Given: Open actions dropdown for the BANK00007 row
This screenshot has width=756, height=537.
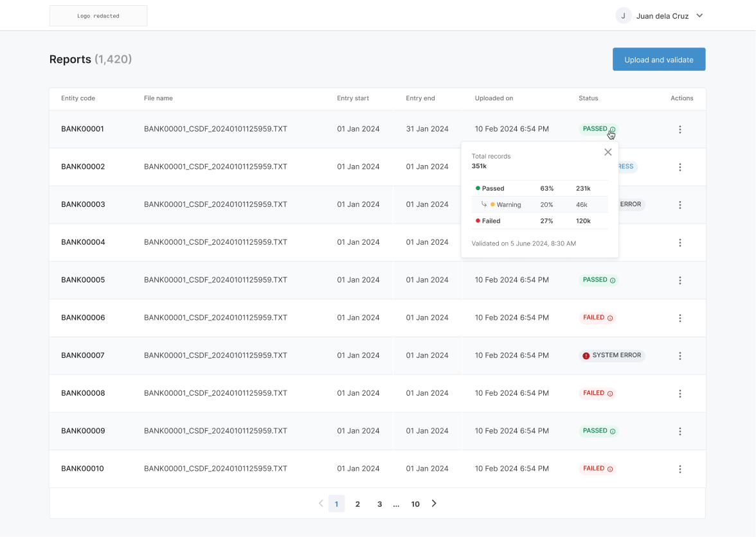Looking at the screenshot, I should [679, 355].
